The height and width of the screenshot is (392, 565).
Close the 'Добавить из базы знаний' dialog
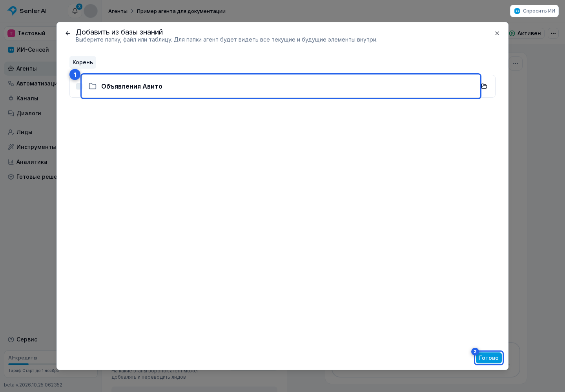click(497, 33)
